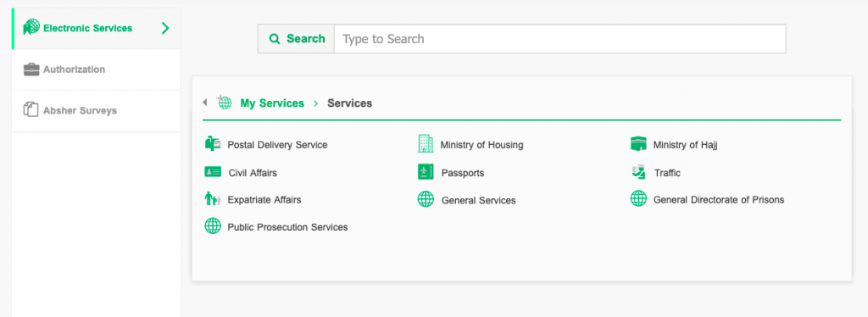Click the Postal Delivery Service mailbox icon

pos(213,144)
